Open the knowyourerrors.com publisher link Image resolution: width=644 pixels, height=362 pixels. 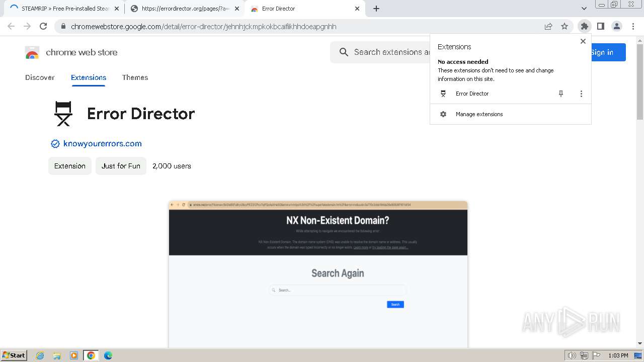103,143
